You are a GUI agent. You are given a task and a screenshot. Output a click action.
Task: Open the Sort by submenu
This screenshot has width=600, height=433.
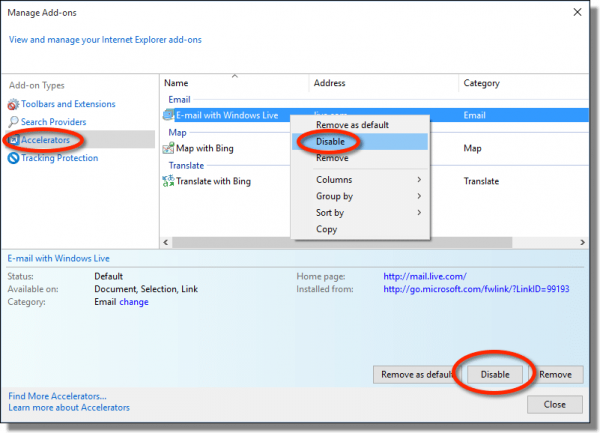360,212
